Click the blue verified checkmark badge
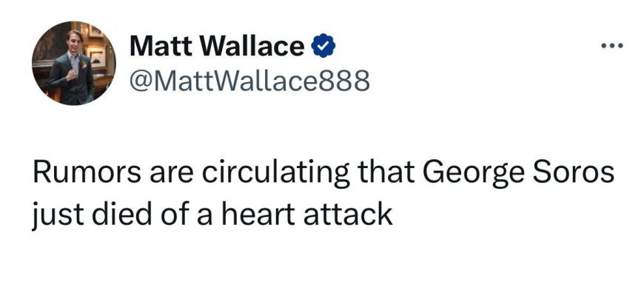 323,46
